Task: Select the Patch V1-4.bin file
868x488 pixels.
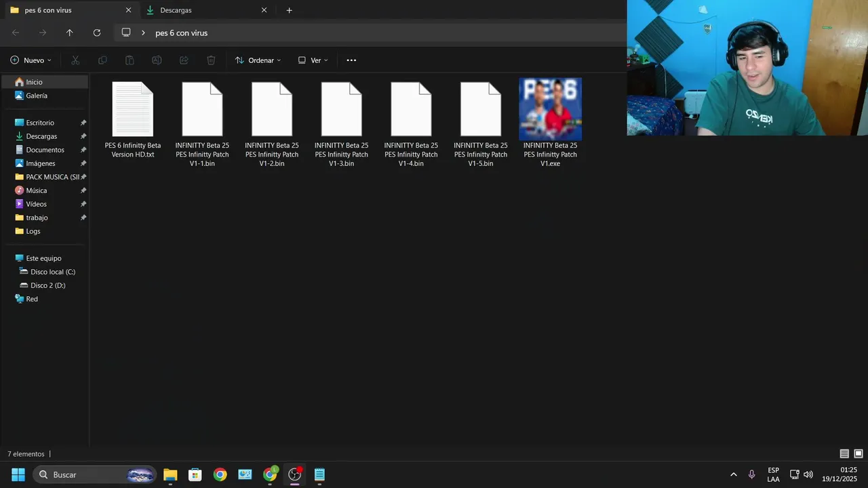Action: (411, 125)
